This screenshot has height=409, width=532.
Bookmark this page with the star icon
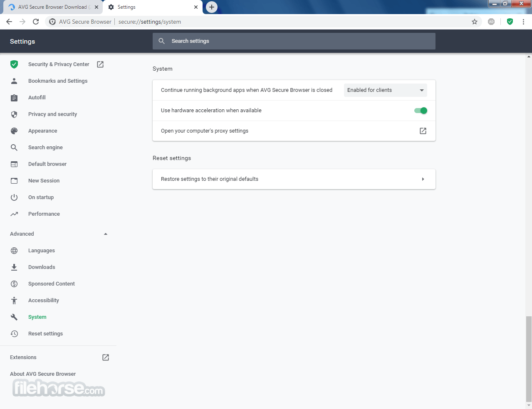(475, 22)
